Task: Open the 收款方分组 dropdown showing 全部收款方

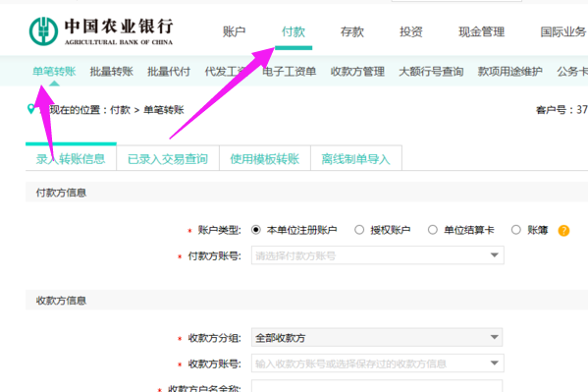Action: (377, 337)
